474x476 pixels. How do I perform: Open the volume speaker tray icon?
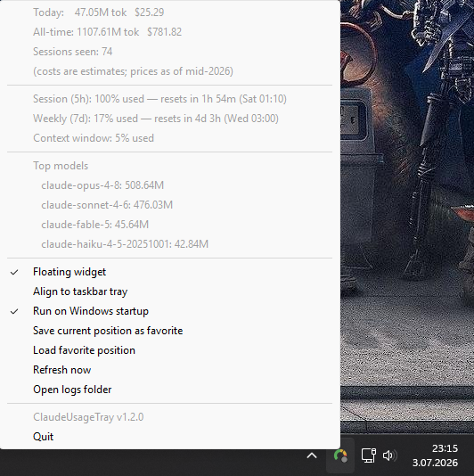pyautogui.click(x=389, y=455)
